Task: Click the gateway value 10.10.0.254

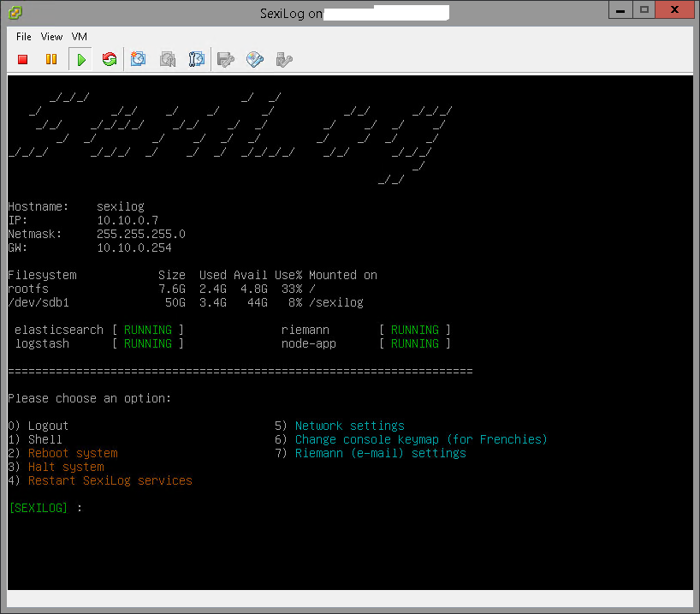Action: pyautogui.click(x=134, y=248)
